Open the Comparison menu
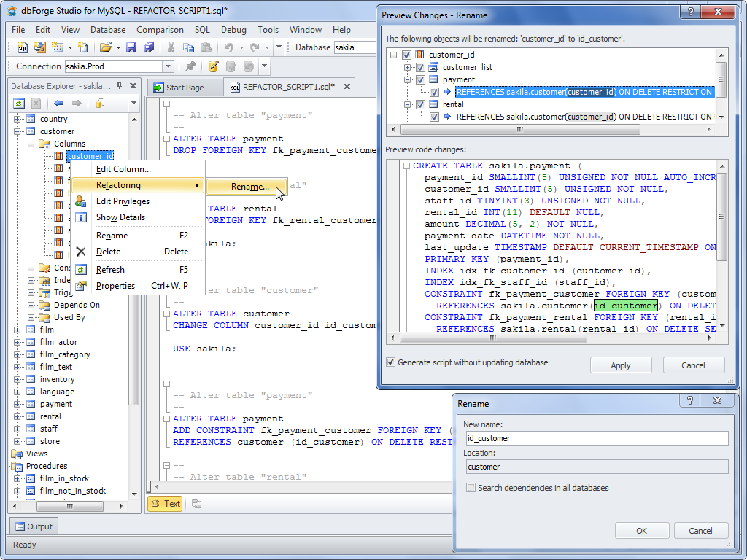Viewport: 747px width, 560px height. 160,30
